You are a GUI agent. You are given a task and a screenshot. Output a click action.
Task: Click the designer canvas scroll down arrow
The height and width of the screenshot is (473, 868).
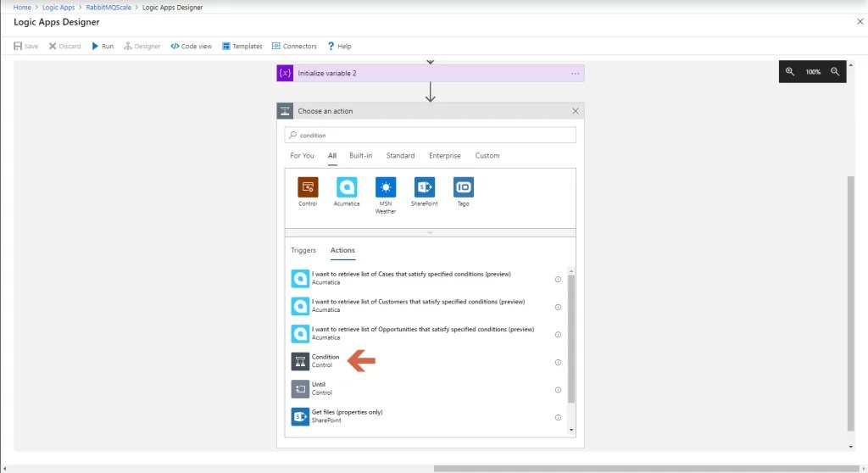(851, 447)
